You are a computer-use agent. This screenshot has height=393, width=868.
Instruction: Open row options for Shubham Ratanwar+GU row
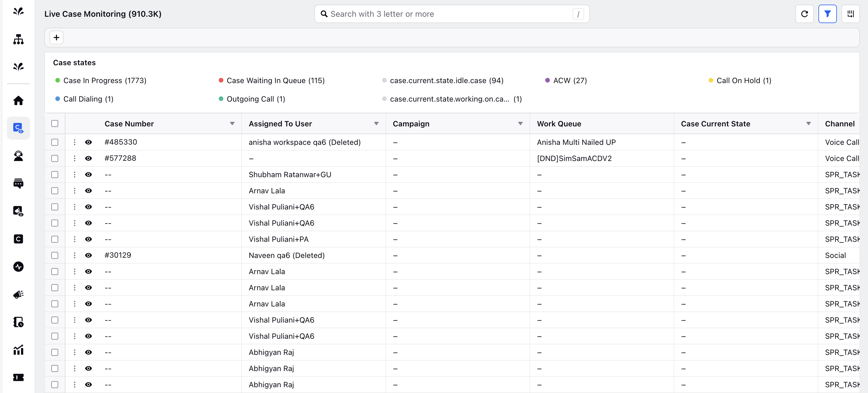coord(74,174)
